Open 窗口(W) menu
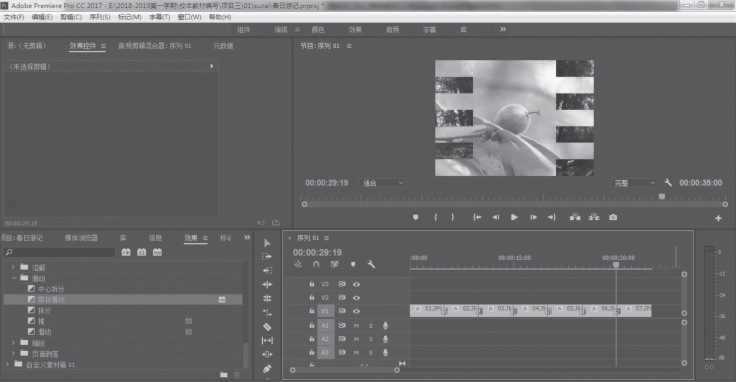This screenshot has width=736, height=382. coord(190,17)
